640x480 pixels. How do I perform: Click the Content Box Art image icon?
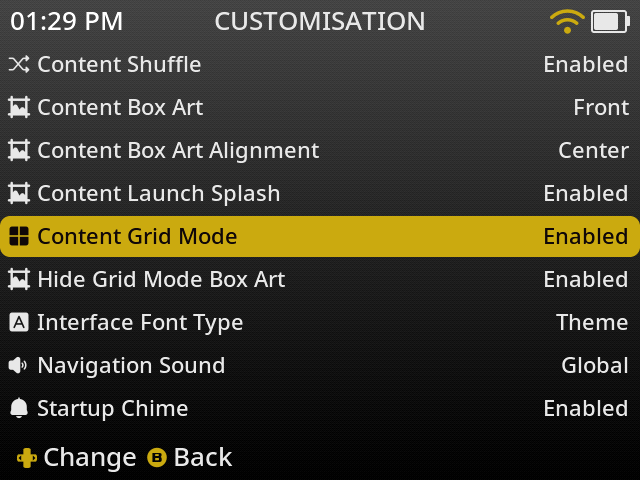[x=18, y=108]
